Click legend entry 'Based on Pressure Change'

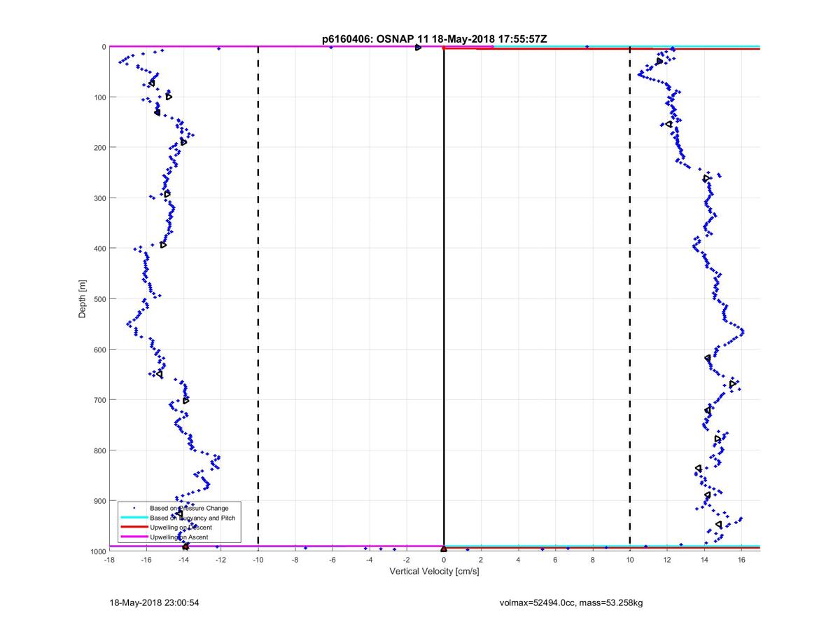click(189, 508)
